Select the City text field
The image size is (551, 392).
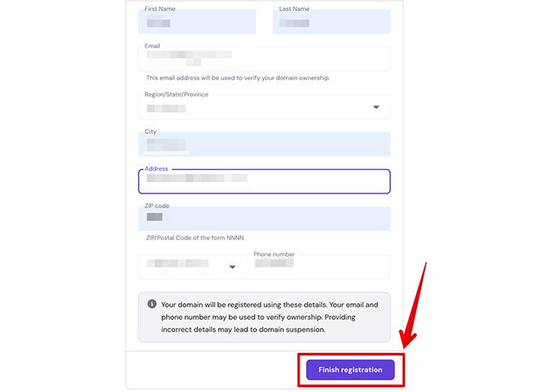point(264,145)
